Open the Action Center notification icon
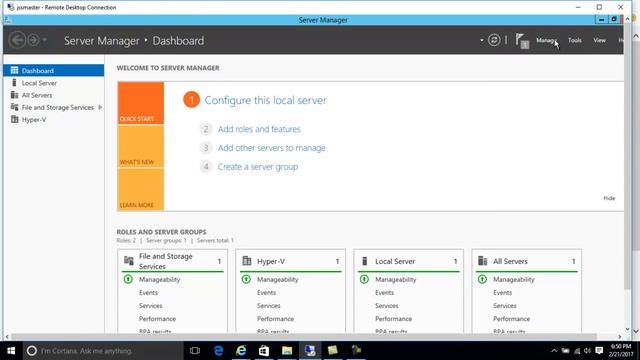Image resolution: width=640 pixels, height=360 pixels. [x=599, y=351]
